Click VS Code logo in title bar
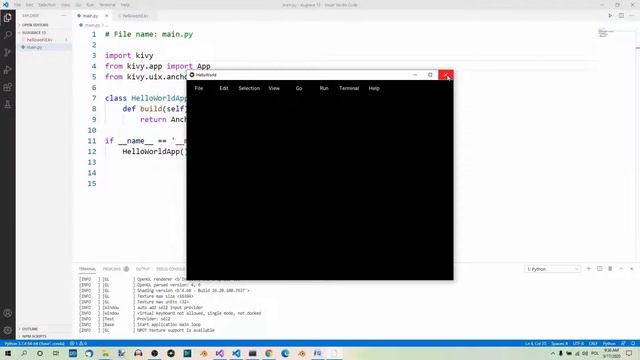The height and width of the screenshot is (360, 640). (x=6, y=5)
